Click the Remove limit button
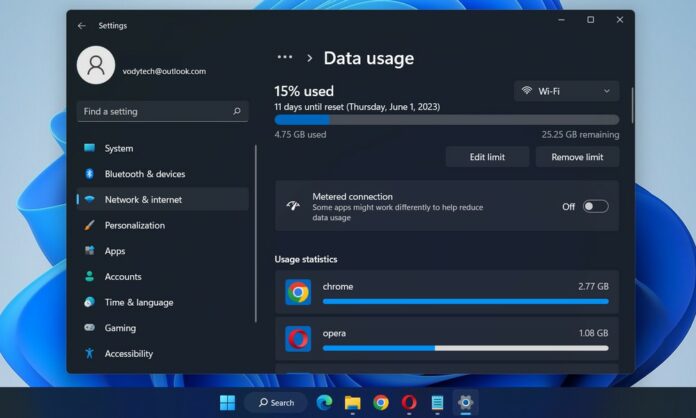696x418 pixels. tap(577, 157)
